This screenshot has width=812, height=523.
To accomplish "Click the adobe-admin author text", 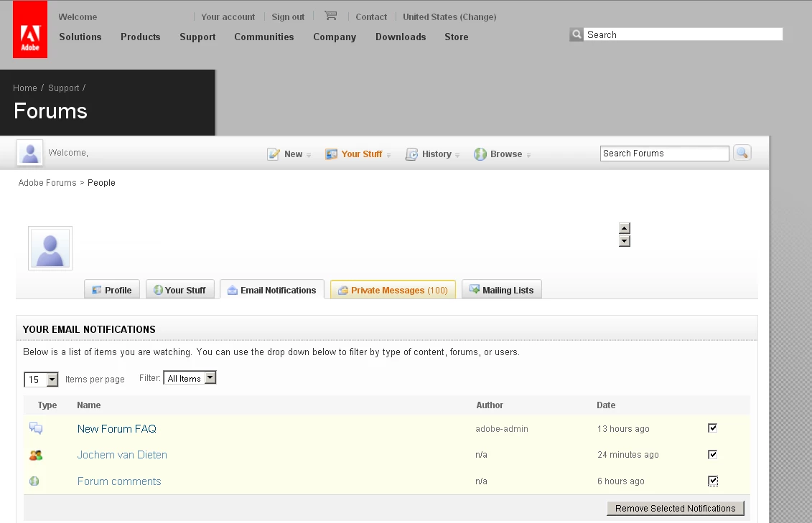I will coord(502,429).
